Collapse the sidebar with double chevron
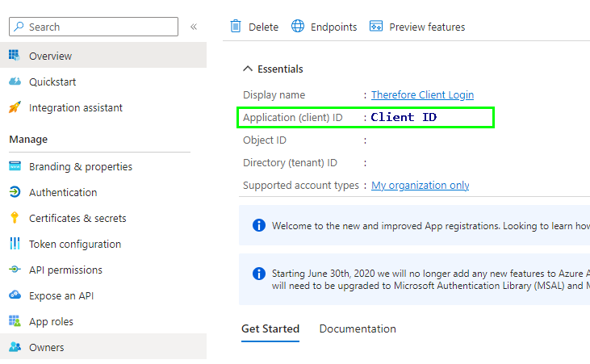The width and height of the screenshot is (590, 364). pos(194,27)
